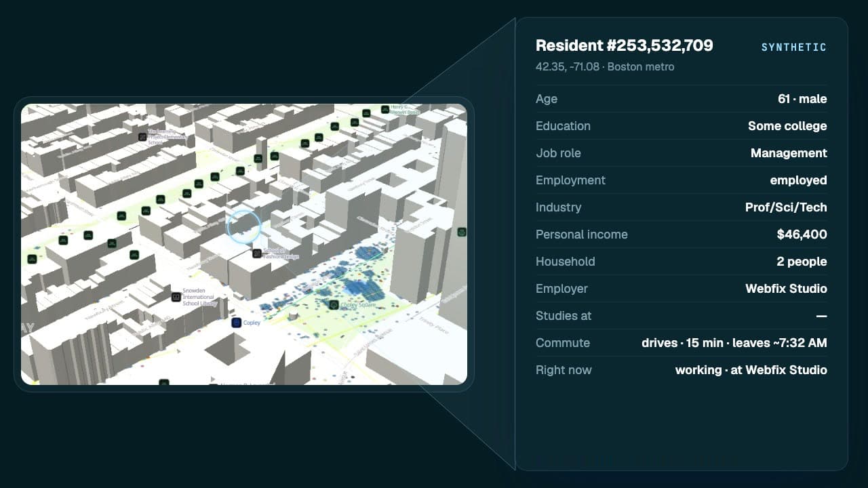Click the age value '61 · male'
Screen dimensions: 868x488
(x=802, y=99)
